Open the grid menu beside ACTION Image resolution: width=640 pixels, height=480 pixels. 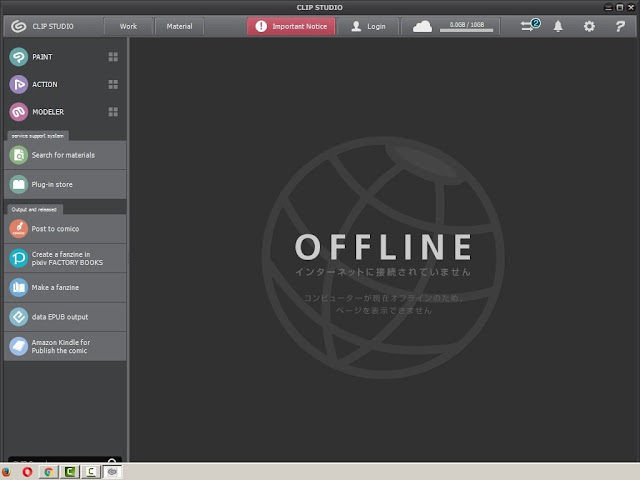point(113,84)
